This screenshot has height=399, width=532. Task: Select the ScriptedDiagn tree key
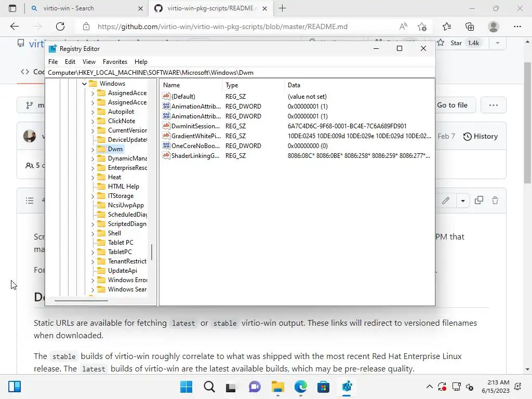[127, 224]
